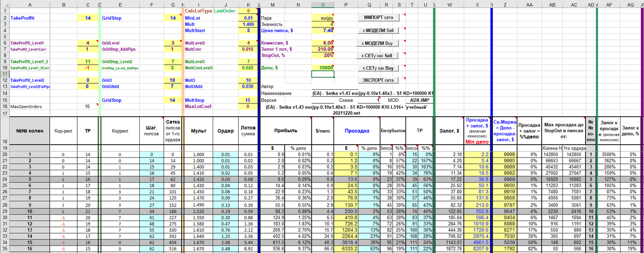The image size is (644, 253).
Task: Select the StopOut value 20%
Action: click(x=322, y=55)
